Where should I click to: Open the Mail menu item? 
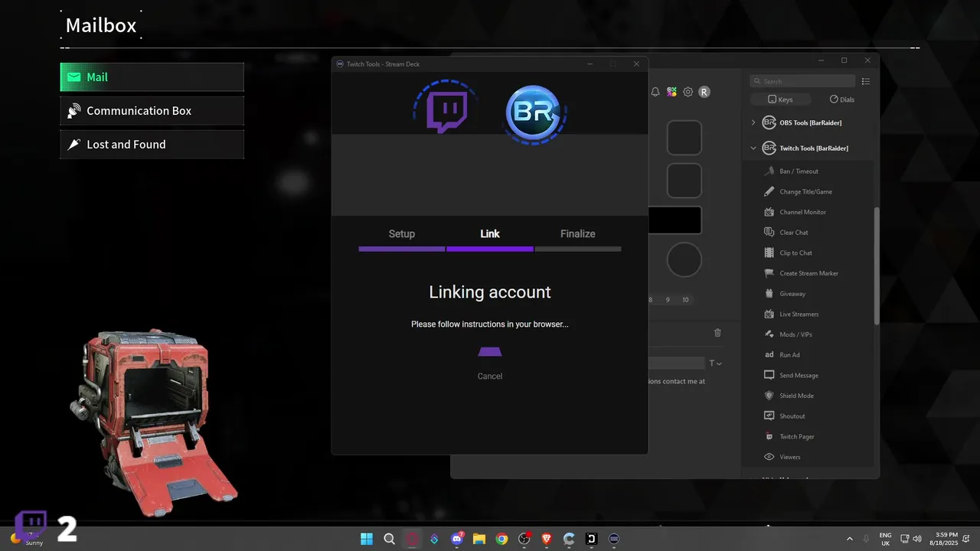tap(152, 77)
